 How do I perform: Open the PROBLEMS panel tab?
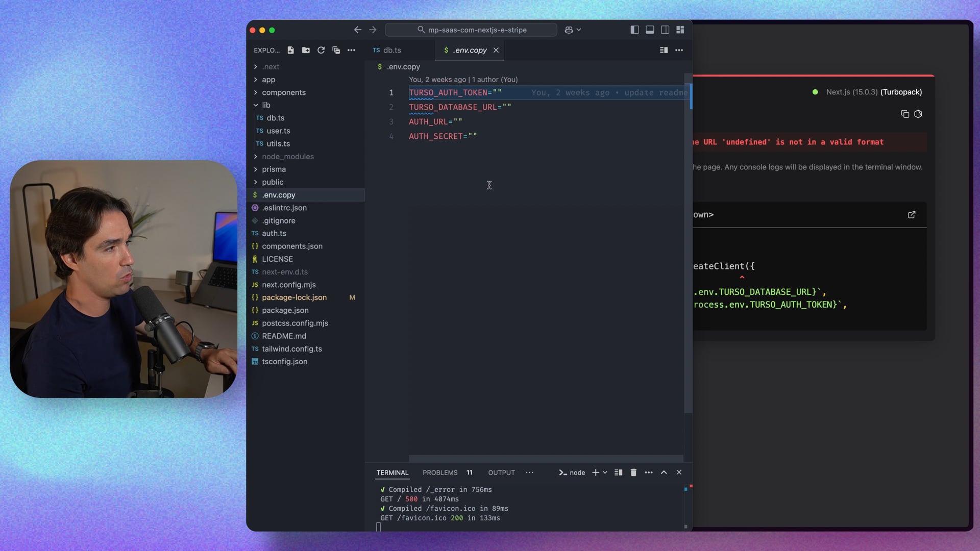pos(440,472)
